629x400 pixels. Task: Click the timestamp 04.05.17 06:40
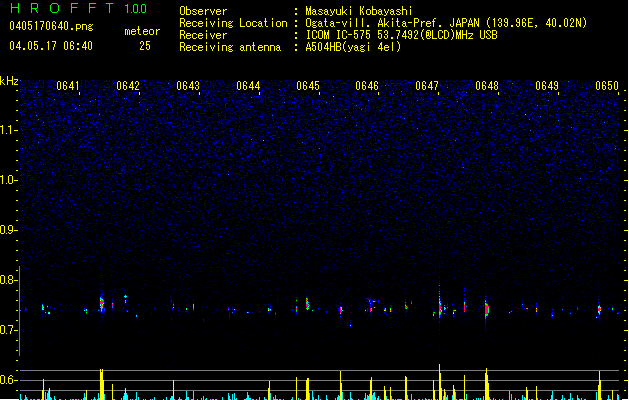coord(51,46)
